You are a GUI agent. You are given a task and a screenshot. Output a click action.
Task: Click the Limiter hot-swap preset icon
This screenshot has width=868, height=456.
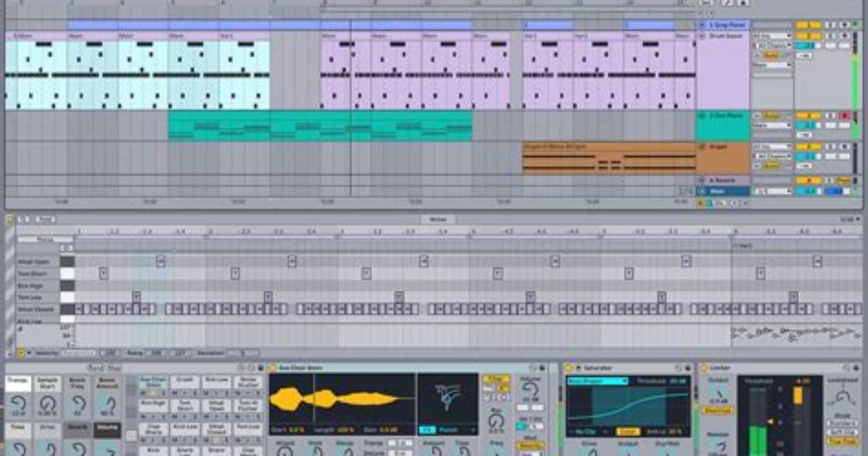click(x=846, y=368)
